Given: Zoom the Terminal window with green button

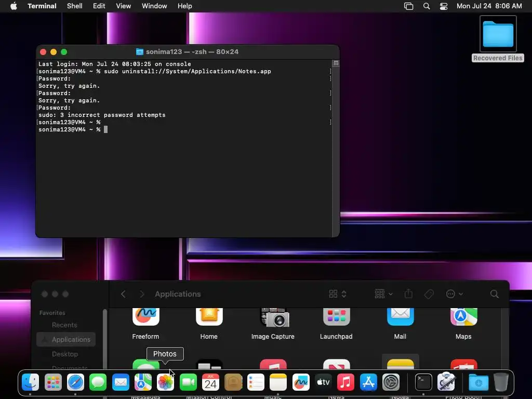Looking at the screenshot, I should pos(64,52).
